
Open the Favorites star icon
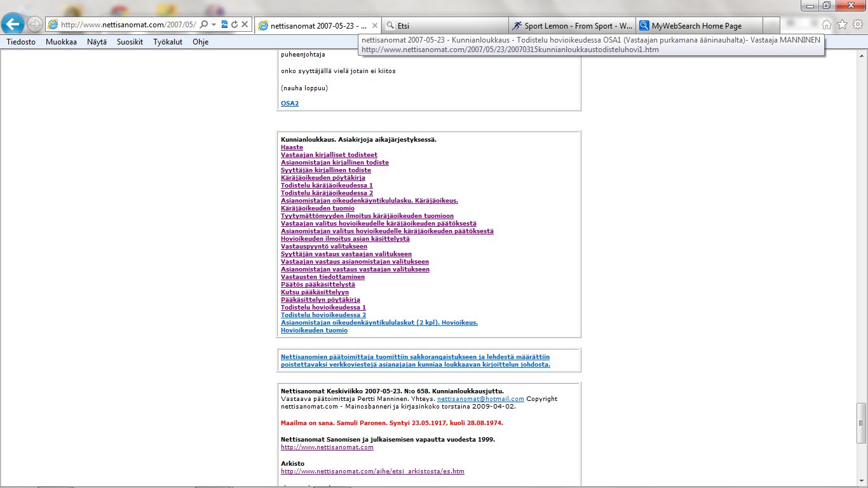(842, 25)
